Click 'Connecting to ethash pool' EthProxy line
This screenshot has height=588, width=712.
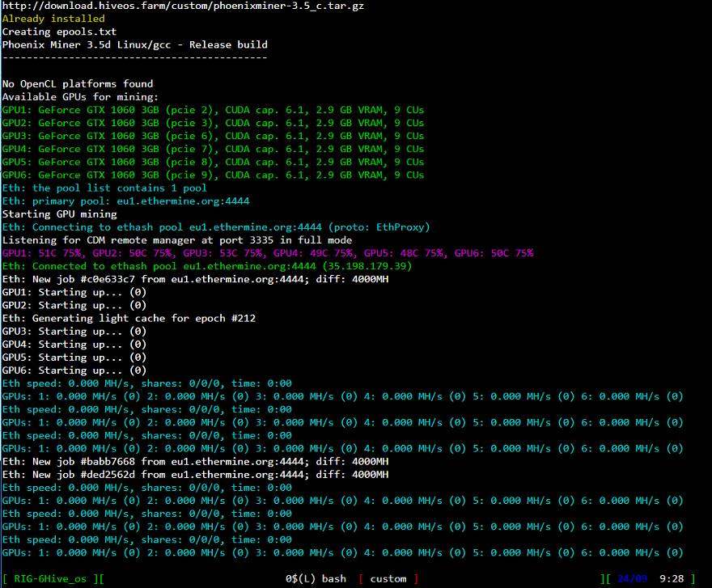click(216, 227)
